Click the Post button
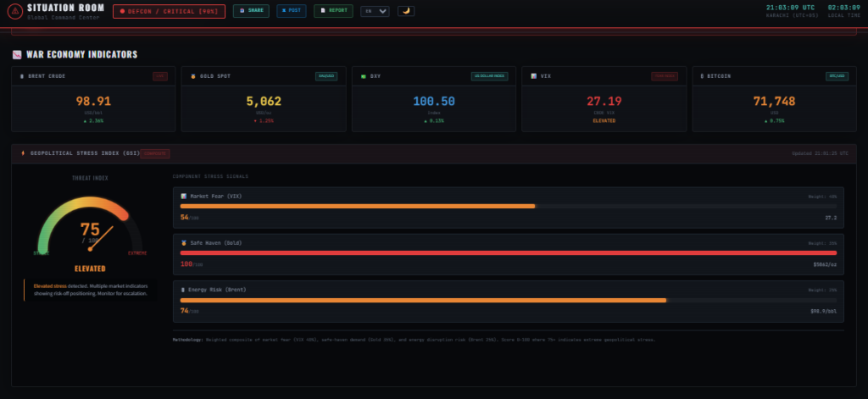 pyautogui.click(x=291, y=11)
